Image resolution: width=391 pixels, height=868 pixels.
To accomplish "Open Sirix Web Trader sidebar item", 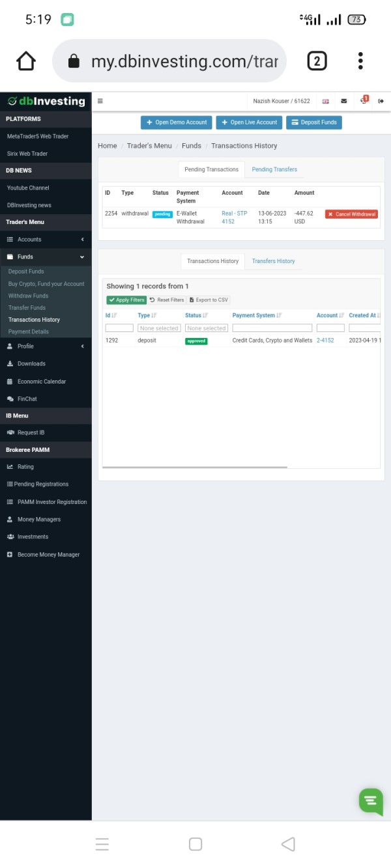I will coord(46,154).
